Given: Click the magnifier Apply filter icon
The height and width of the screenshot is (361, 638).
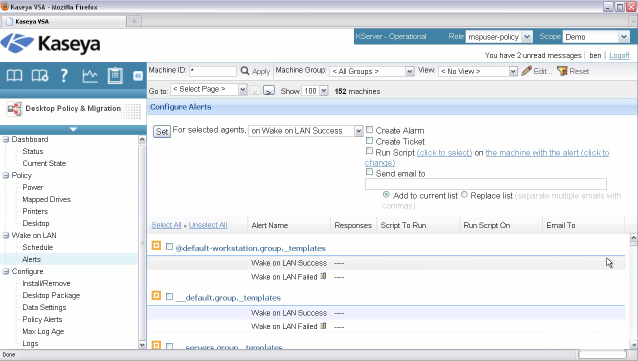Looking at the screenshot, I should tap(245, 71).
